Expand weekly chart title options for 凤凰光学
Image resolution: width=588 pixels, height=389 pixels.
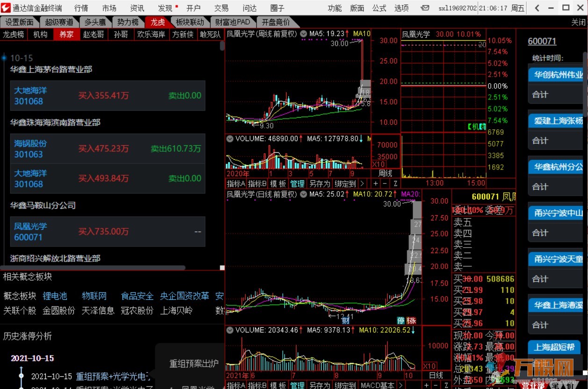click(x=304, y=34)
